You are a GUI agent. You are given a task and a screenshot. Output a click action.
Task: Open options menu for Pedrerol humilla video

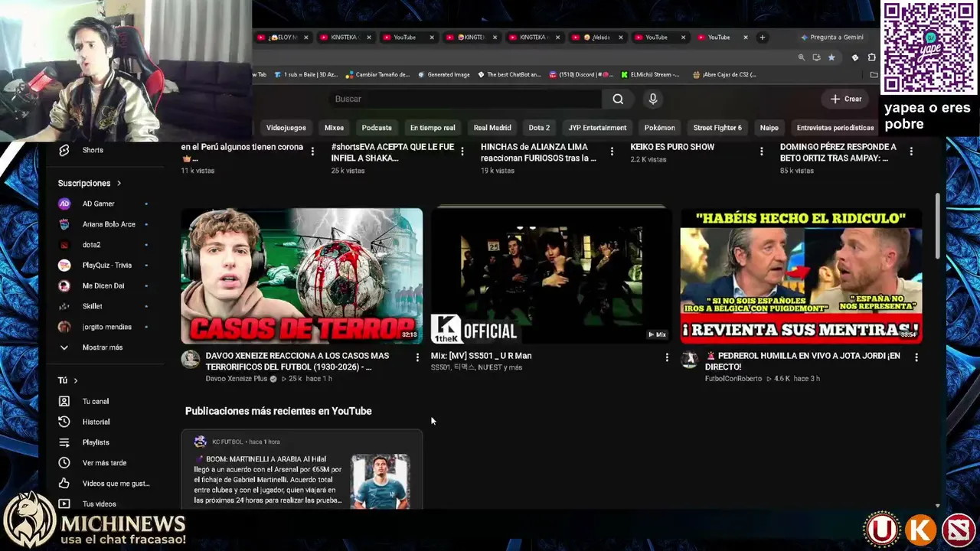coord(916,357)
